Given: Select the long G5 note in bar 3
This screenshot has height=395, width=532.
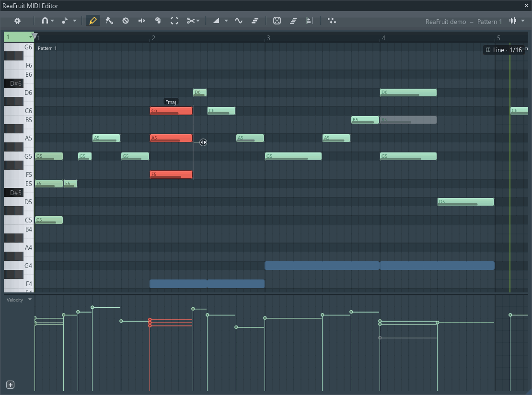Looking at the screenshot, I should pos(293,156).
